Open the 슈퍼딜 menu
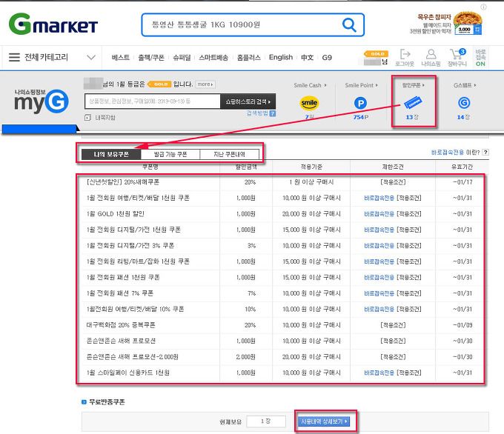Image resolution: width=504 pixels, height=434 pixels. (182, 58)
